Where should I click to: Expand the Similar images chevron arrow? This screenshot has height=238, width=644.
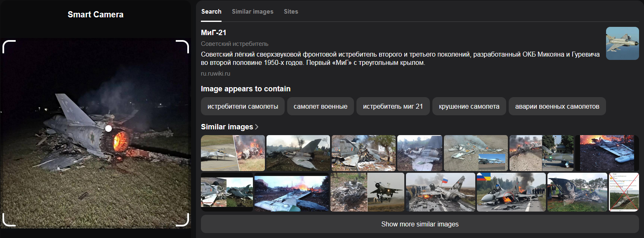click(x=257, y=127)
